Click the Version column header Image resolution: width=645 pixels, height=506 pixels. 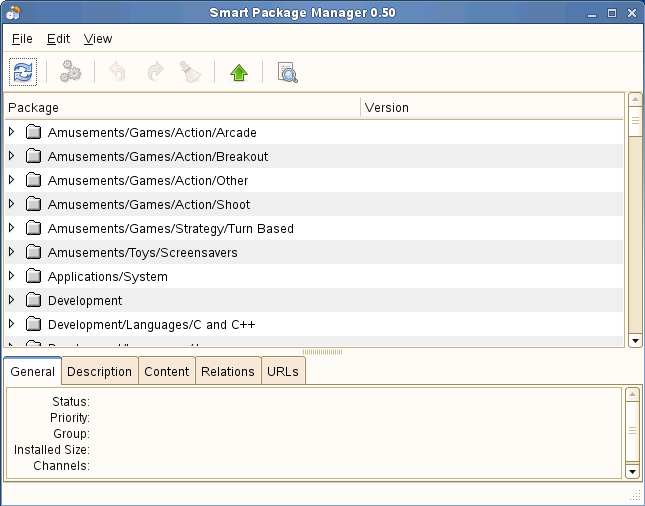pyautogui.click(x=492, y=107)
